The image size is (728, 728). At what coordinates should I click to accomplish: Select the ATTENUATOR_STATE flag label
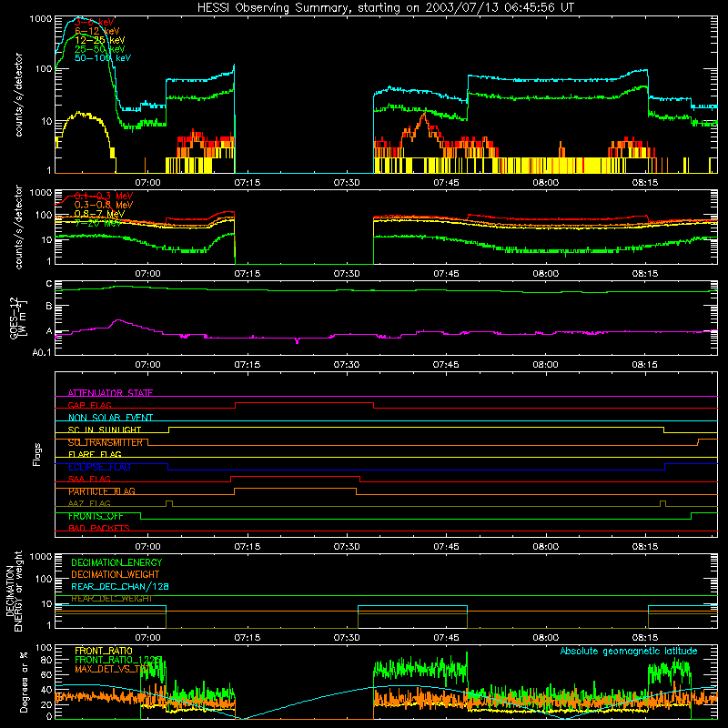pos(110,393)
